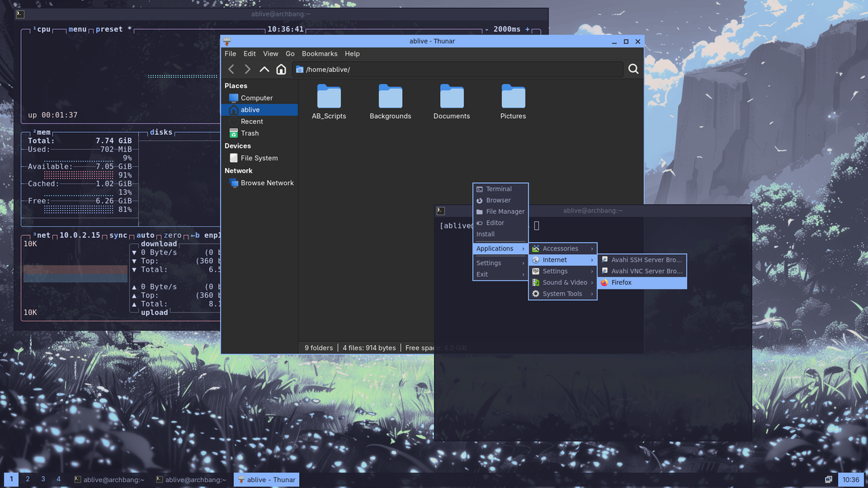The width and height of the screenshot is (868, 488).
Task: Select Avahi SSH Server Browser
Action: point(642,260)
